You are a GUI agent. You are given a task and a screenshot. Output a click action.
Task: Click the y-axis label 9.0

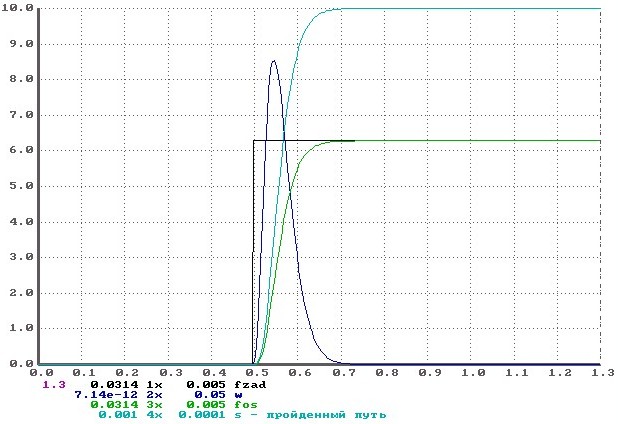(21, 44)
